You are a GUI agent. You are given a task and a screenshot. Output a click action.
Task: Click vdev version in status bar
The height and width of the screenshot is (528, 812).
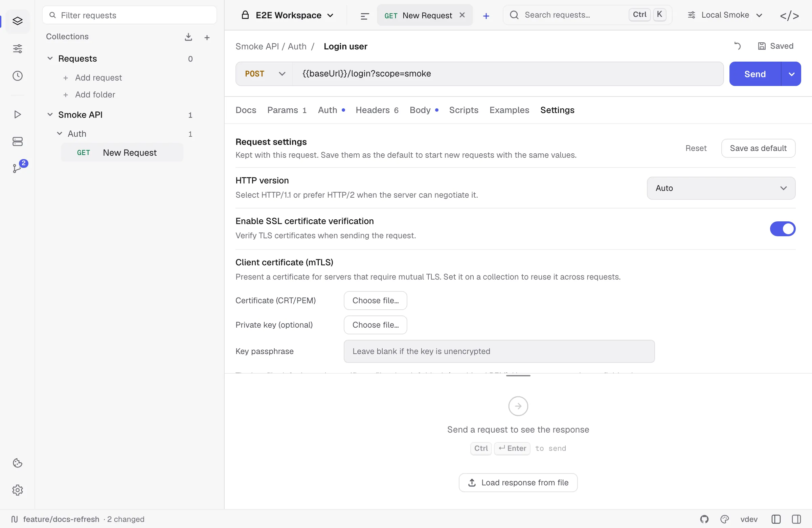749,519
